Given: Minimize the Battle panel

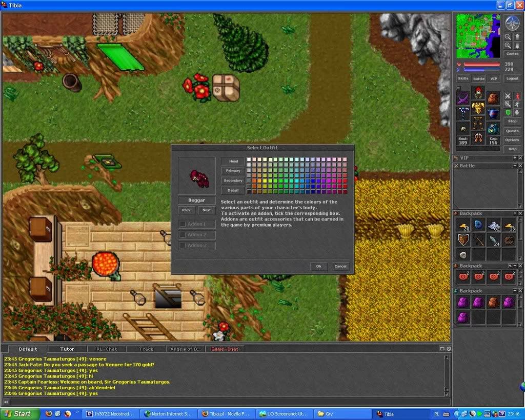Looking at the screenshot, I should click(x=515, y=166).
